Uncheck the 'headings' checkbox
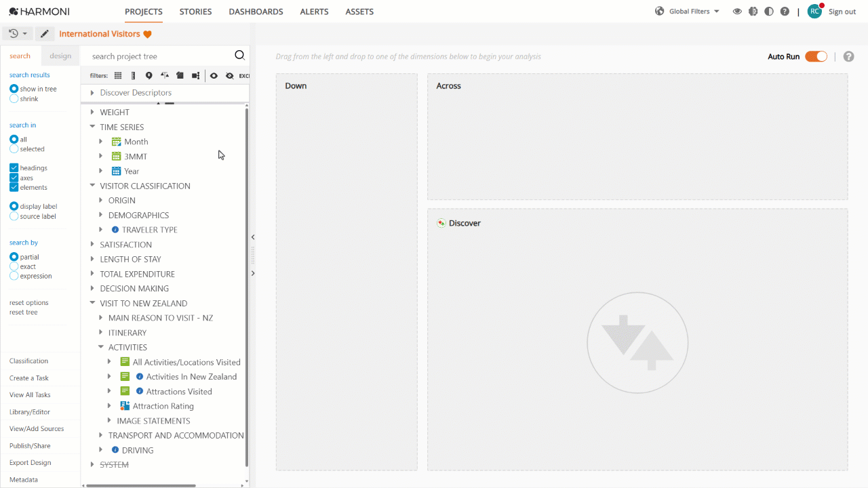The width and height of the screenshot is (868, 488). click(x=14, y=168)
